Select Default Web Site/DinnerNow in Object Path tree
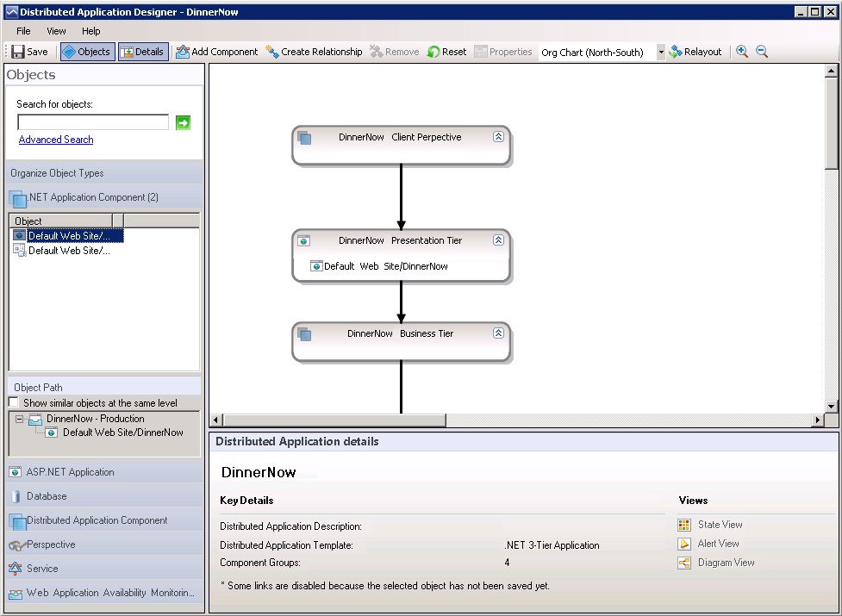The height and width of the screenshot is (616, 842). (122, 432)
